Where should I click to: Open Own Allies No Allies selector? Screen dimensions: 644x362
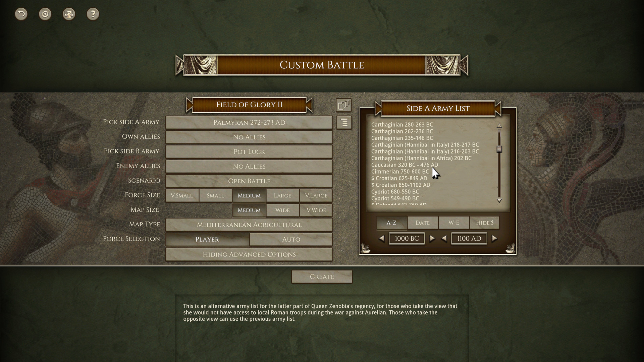click(x=249, y=137)
